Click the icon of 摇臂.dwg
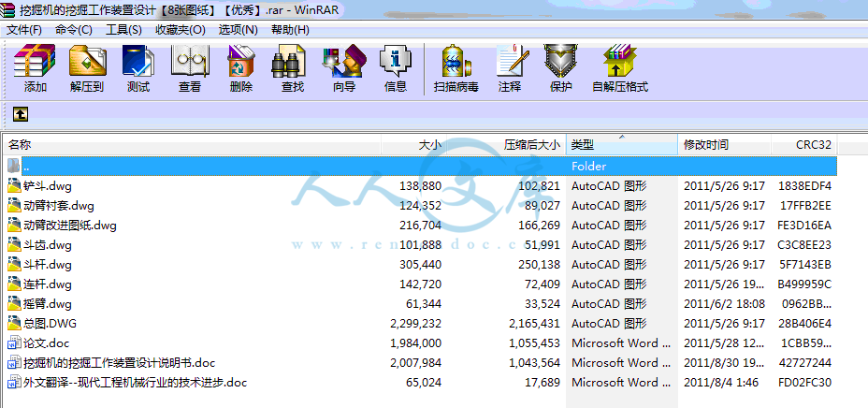This screenshot has height=408, width=868. point(14,304)
